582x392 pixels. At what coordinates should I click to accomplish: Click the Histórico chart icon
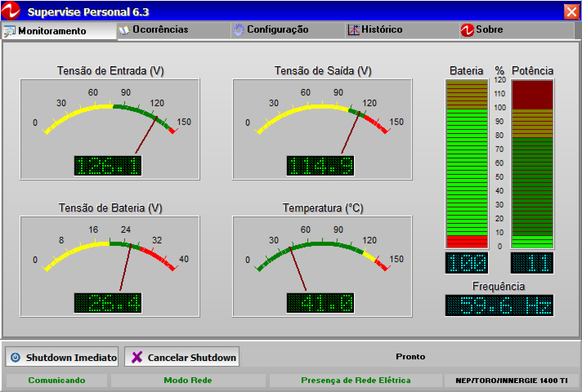353,30
